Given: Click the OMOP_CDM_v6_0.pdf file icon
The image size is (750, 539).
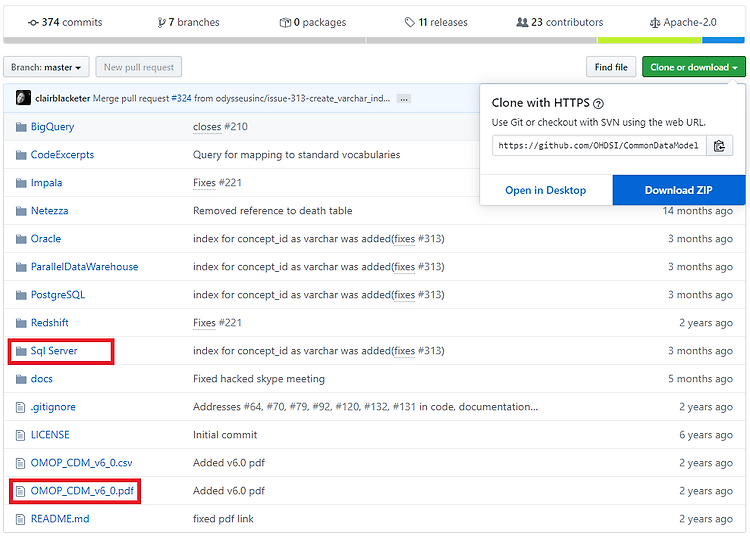Looking at the screenshot, I should [20, 491].
